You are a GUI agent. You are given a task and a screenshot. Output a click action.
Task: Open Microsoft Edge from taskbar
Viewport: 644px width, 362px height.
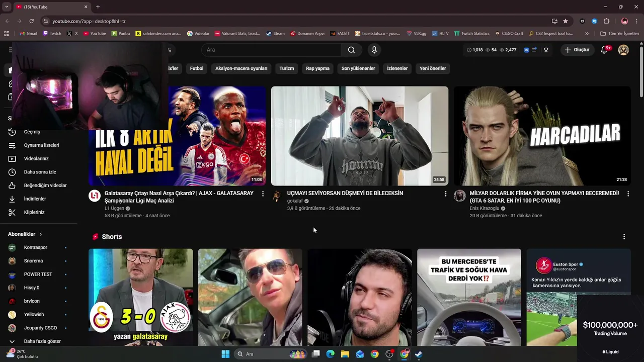click(x=330, y=354)
